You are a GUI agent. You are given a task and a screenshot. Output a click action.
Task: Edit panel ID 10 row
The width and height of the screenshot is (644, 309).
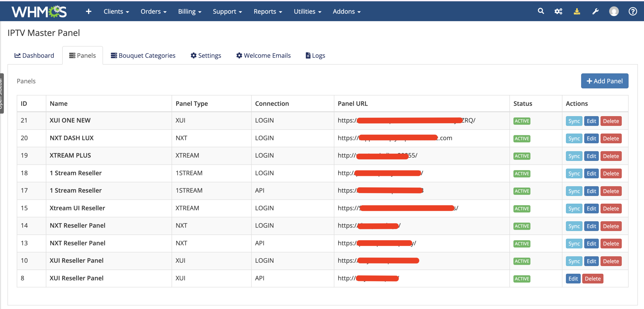[x=591, y=261]
